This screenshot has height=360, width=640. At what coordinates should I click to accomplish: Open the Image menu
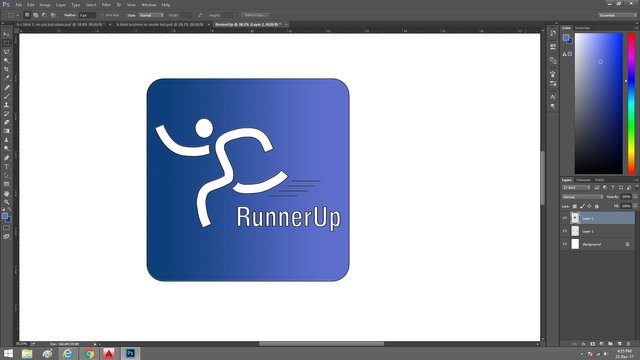45,5
